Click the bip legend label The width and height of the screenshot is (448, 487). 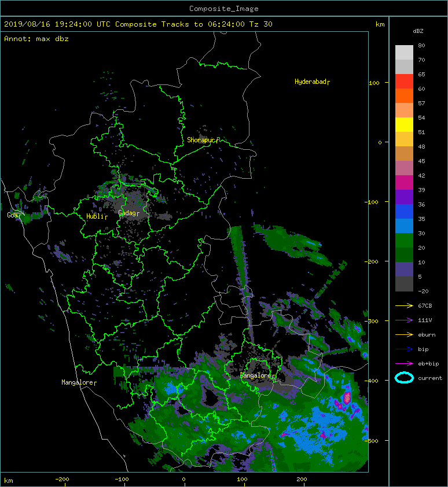[x=423, y=349]
